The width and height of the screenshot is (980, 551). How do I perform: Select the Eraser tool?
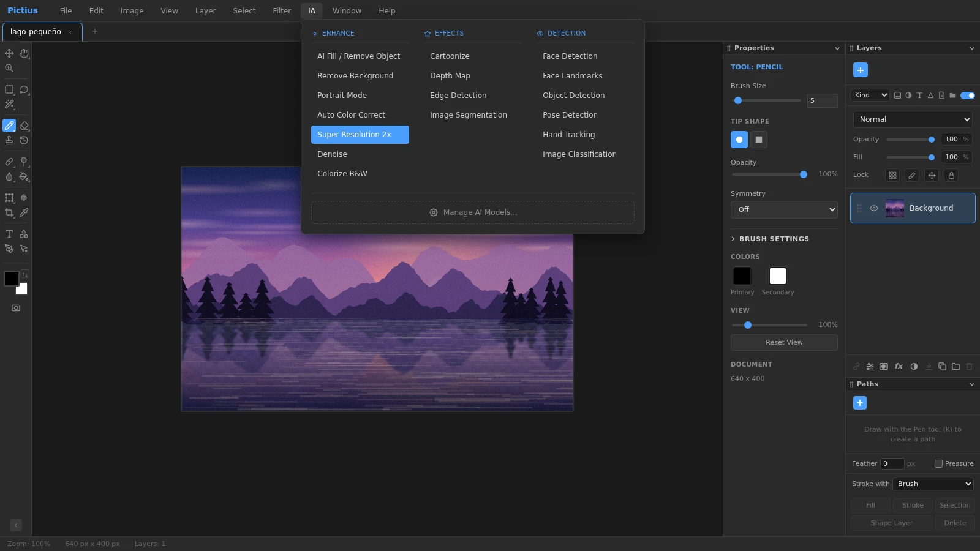pos(24,126)
